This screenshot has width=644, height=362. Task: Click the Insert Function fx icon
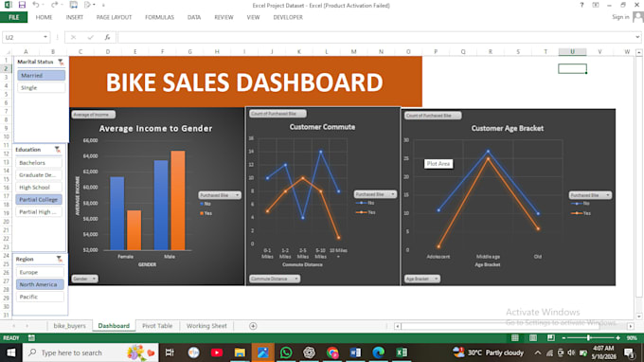[x=107, y=37]
